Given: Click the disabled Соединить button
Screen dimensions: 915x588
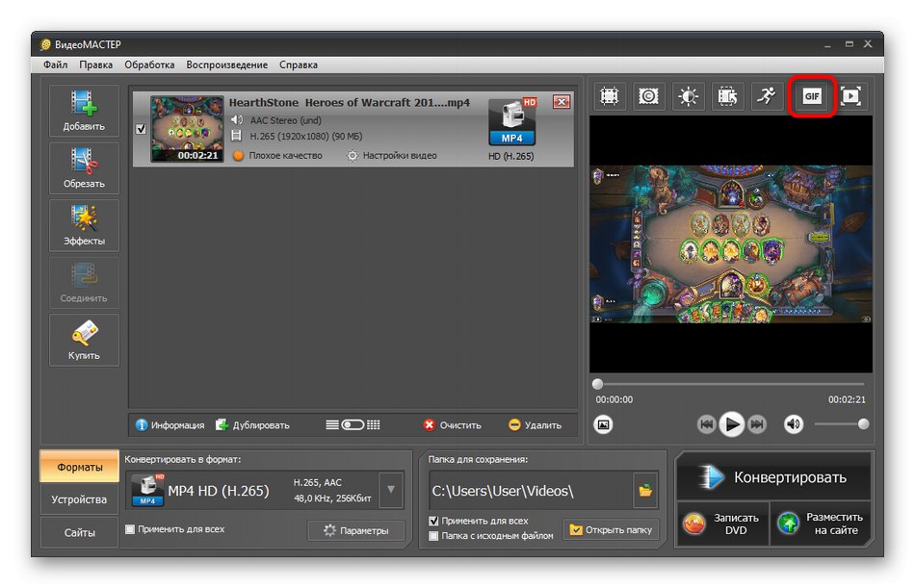Looking at the screenshot, I should click(84, 283).
